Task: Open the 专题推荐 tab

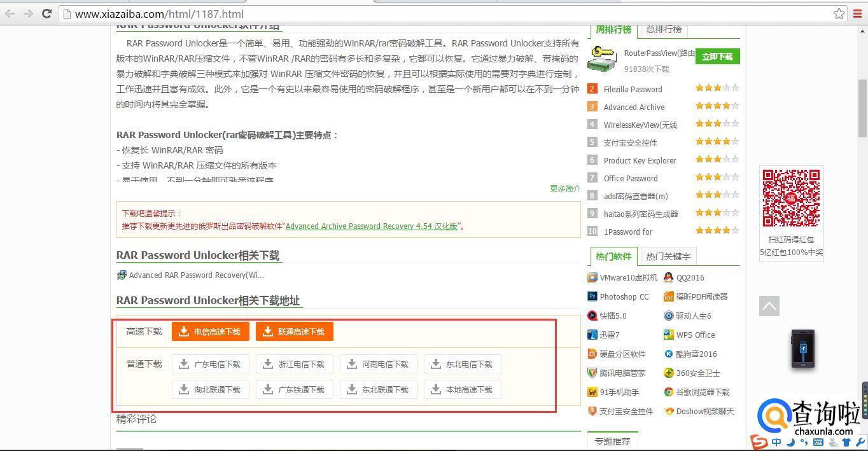Action: pos(612,441)
